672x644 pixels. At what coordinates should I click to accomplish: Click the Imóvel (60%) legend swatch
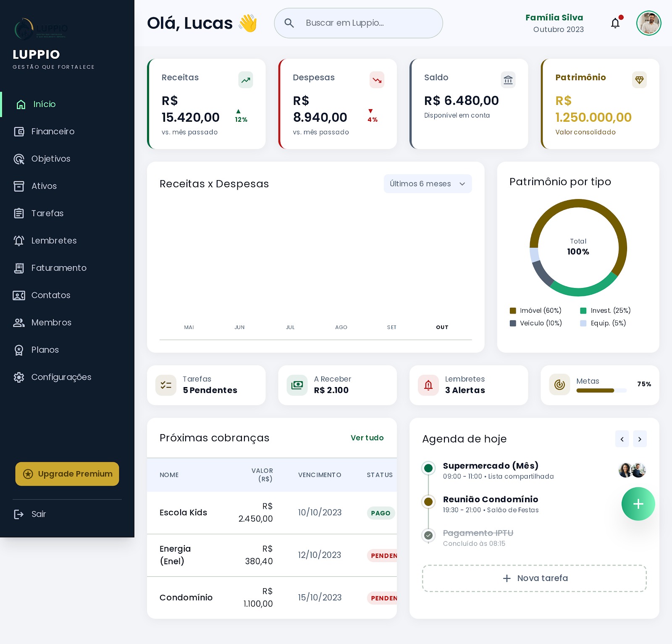point(513,311)
